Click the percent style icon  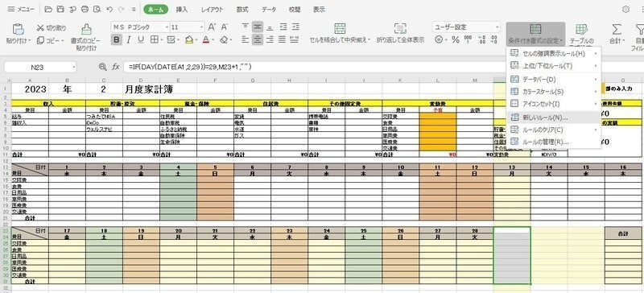coord(455,40)
